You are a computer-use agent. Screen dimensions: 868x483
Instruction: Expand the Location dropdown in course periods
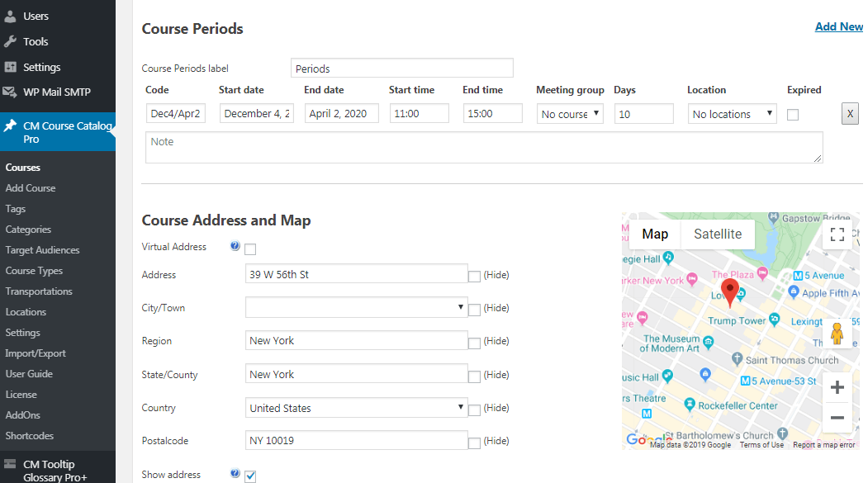point(732,114)
